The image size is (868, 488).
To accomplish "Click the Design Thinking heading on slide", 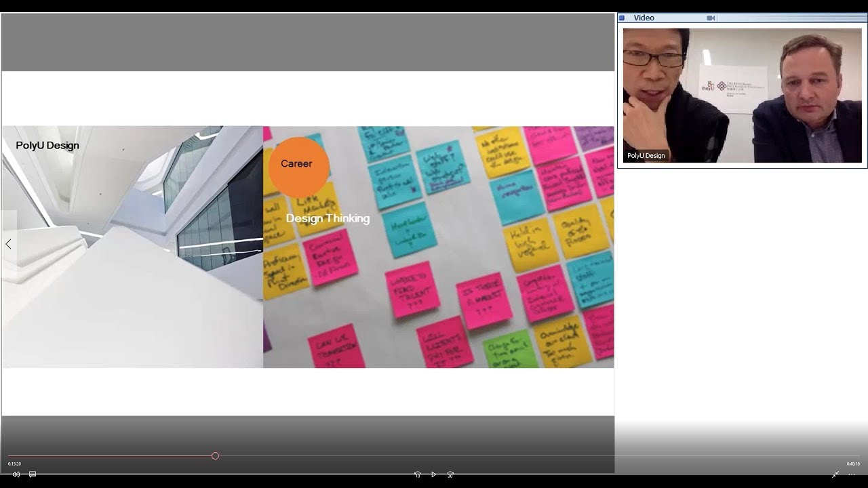I will 328,218.
